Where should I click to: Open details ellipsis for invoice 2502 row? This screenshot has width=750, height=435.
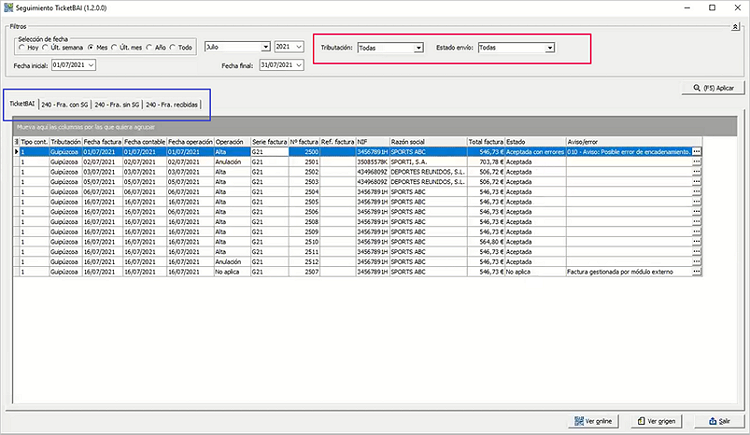(x=696, y=172)
